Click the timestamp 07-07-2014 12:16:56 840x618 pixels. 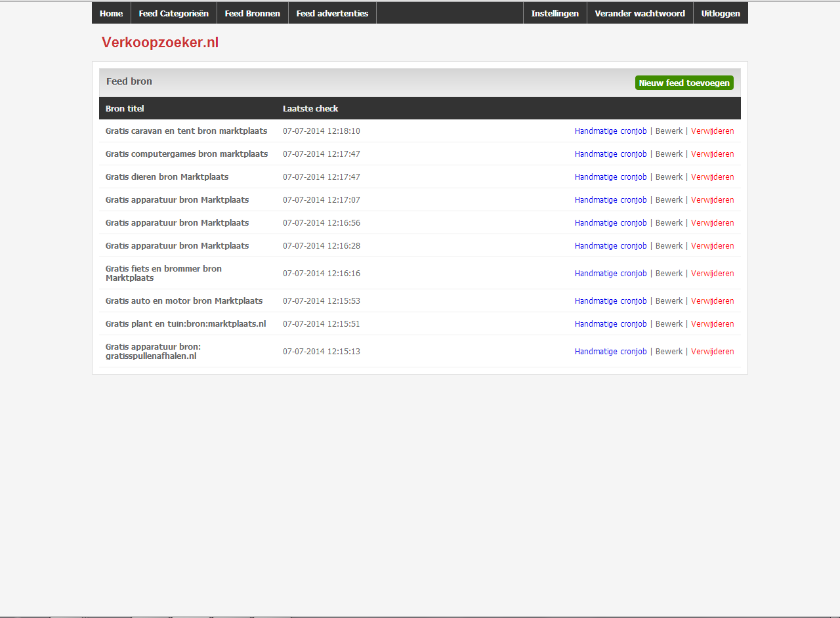(322, 223)
